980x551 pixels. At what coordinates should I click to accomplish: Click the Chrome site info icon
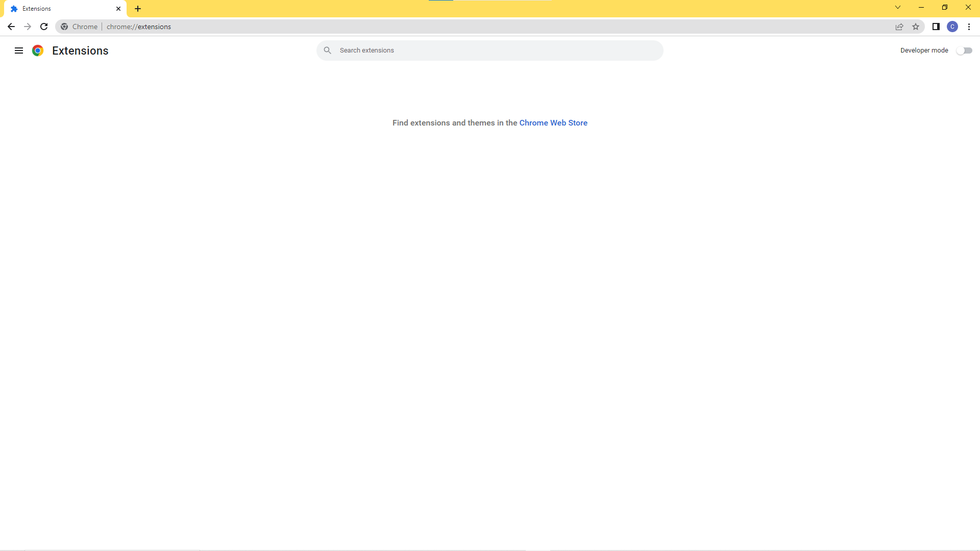point(64,27)
